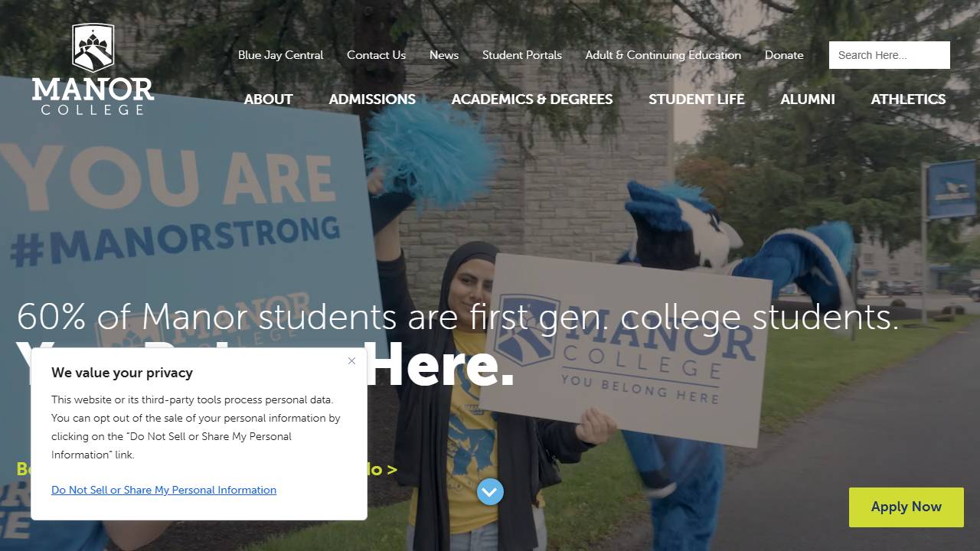Focus the Search Here field
Image resolution: width=980 pixels, height=551 pixels.
pyautogui.click(x=890, y=55)
